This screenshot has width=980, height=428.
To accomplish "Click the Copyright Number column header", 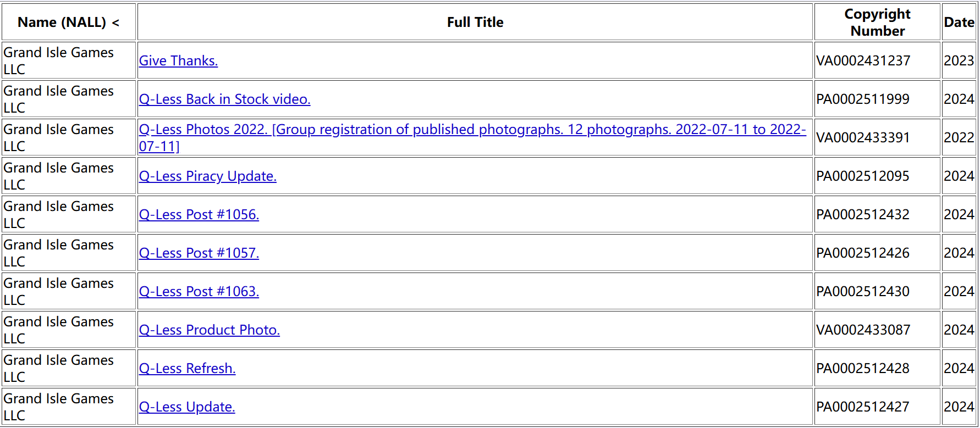I will 877,22.
